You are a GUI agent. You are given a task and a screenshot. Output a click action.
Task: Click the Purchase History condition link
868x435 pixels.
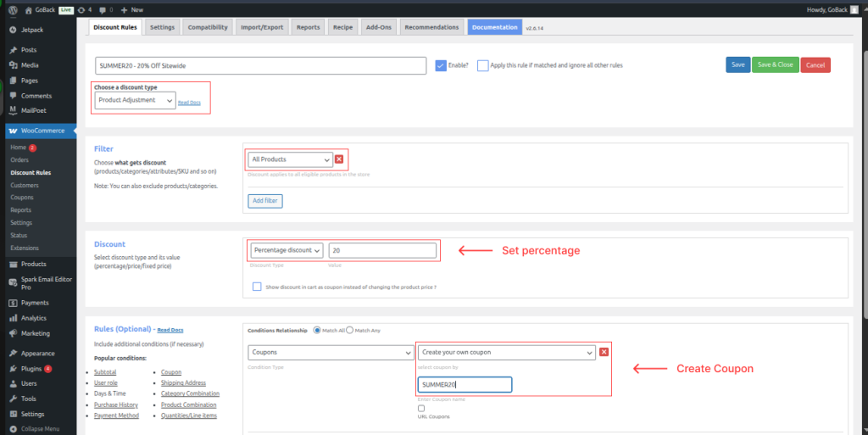click(115, 405)
